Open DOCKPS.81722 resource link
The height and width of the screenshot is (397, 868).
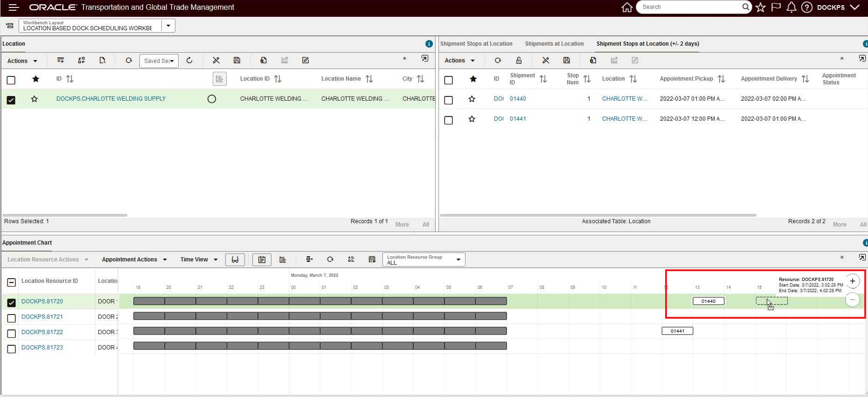pos(42,332)
